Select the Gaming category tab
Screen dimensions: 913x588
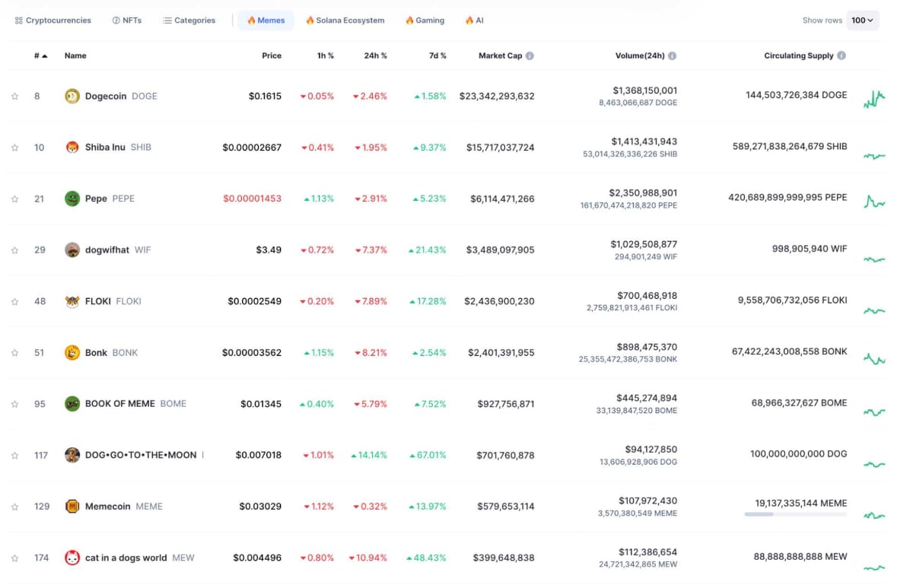pos(425,21)
